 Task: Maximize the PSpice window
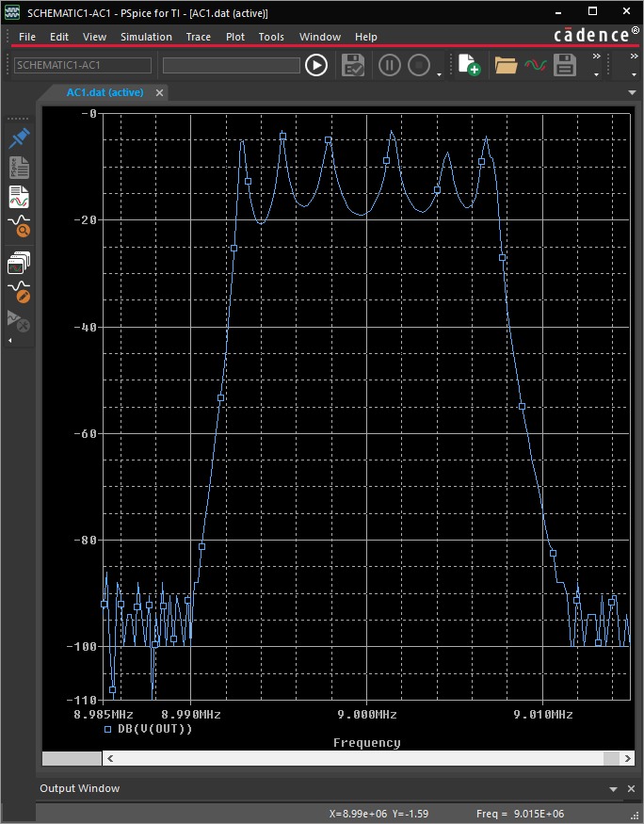[x=592, y=11]
